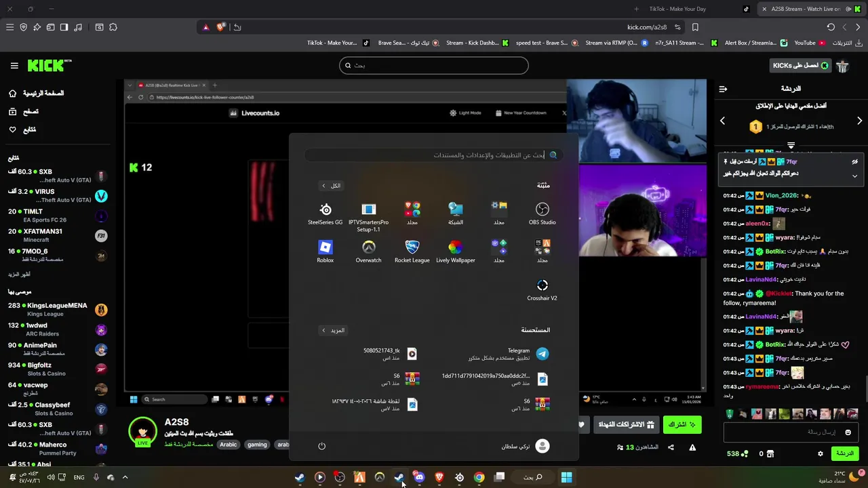The height and width of the screenshot is (488, 868).
Task: Collapse the leaderboard section under chat header
Action: pos(791,145)
